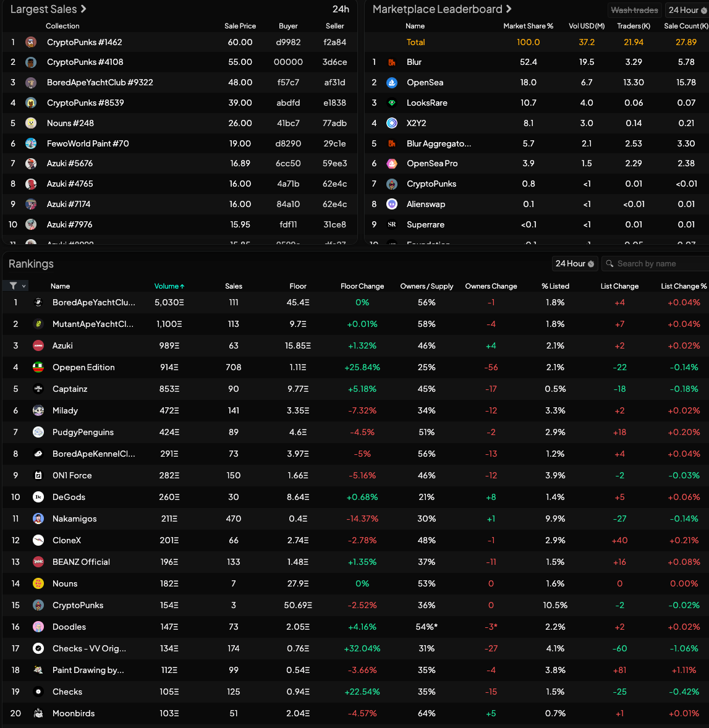The image size is (709, 728).
Task: Click the Azuki #5676 avatar icon
Action: coord(31,163)
